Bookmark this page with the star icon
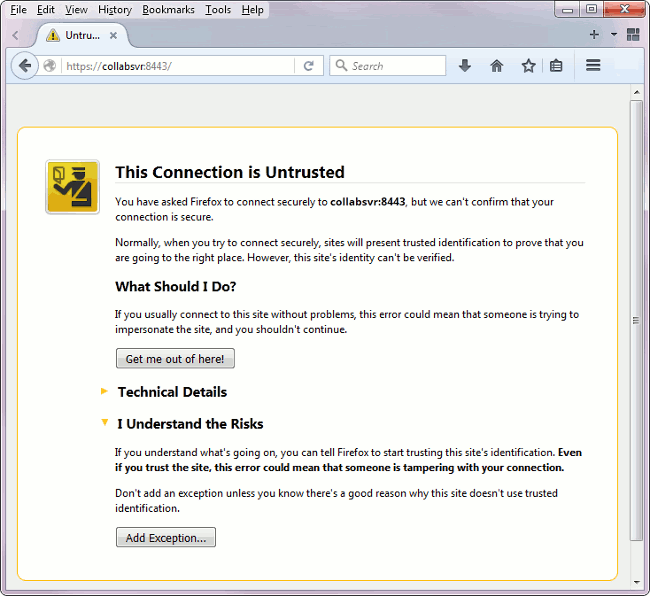Viewport: 650px width, 596px height. 528,66
